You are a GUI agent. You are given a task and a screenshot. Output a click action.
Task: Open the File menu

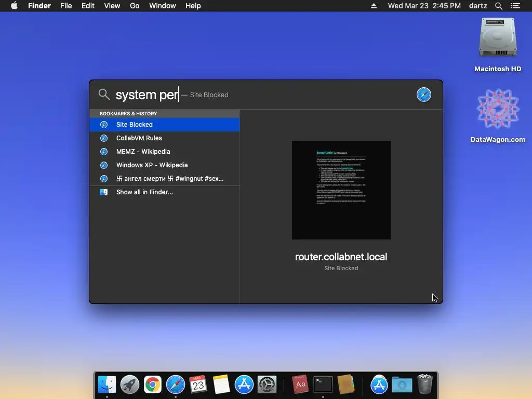[x=66, y=6]
